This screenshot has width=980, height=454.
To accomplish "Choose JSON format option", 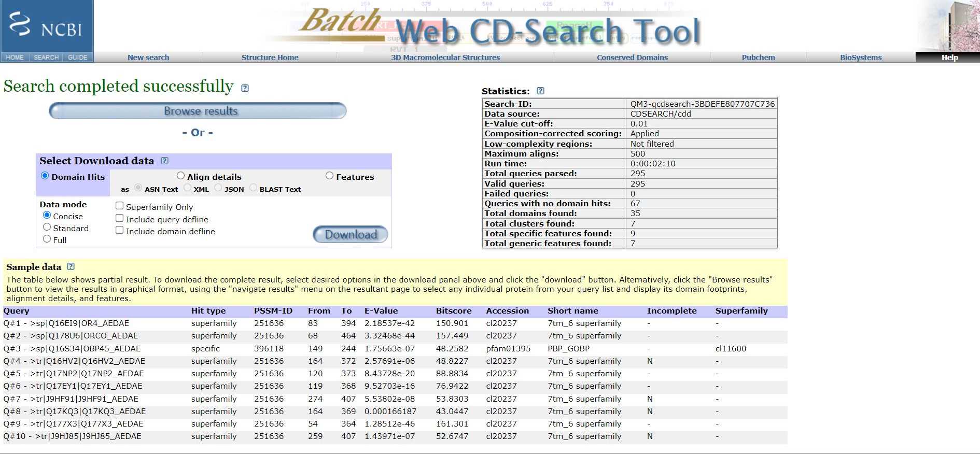I will (x=218, y=188).
